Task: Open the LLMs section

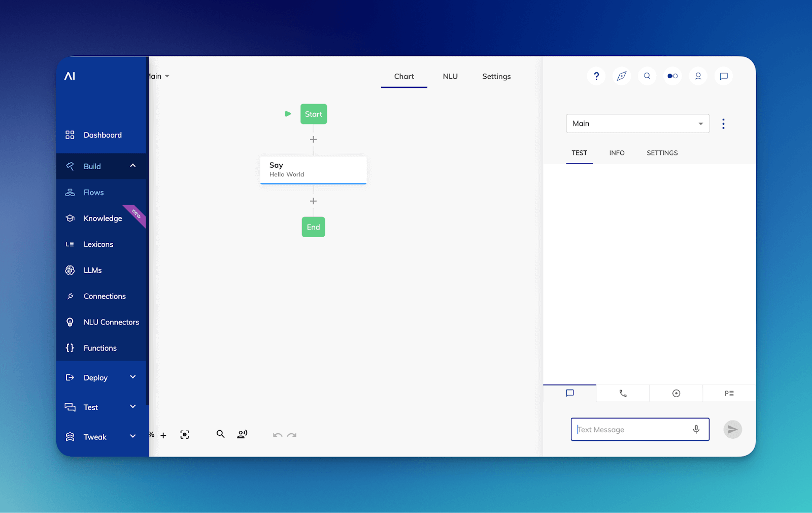Action: [92, 270]
